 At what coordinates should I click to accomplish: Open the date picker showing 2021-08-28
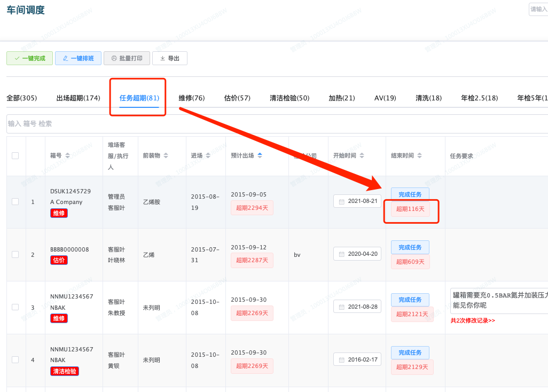pos(357,307)
